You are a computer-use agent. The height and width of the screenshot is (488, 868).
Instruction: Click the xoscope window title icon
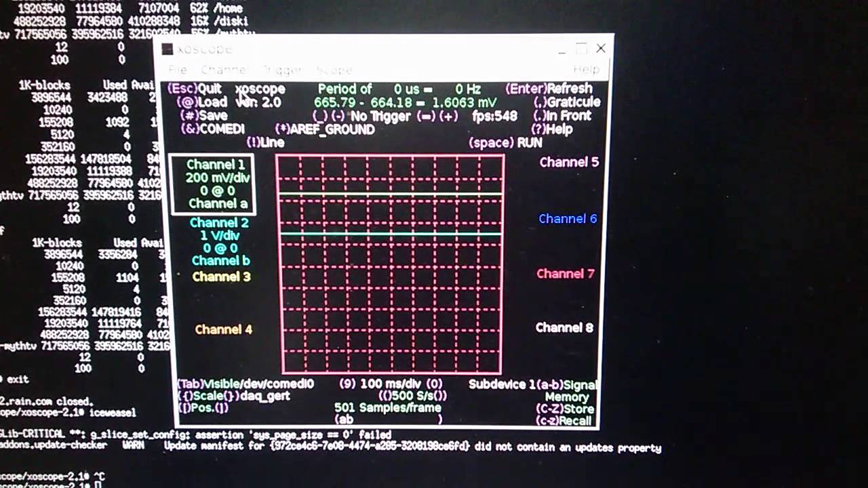coord(167,49)
